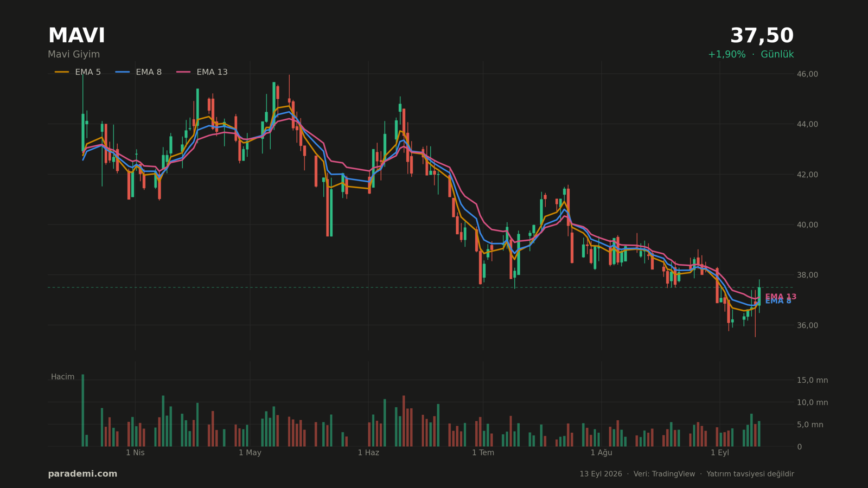Click the 1 Tem date axis label
Viewport: 868px width, 488px height.
[x=483, y=453]
